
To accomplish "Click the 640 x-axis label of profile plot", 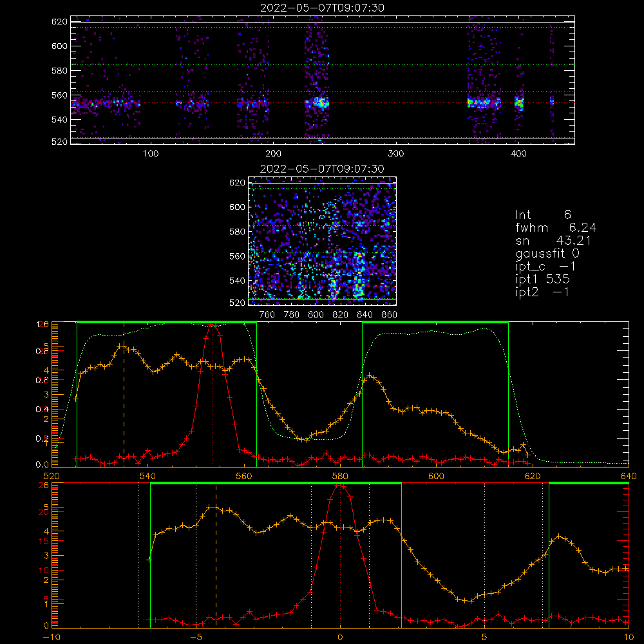I will [629, 476].
